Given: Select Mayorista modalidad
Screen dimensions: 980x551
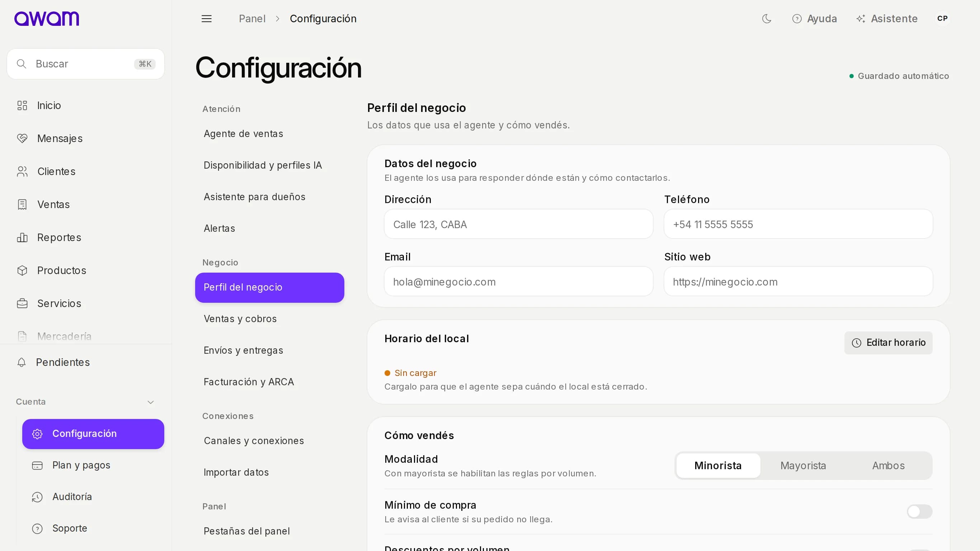Looking at the screenshot, I should click(x=803, y=466).
